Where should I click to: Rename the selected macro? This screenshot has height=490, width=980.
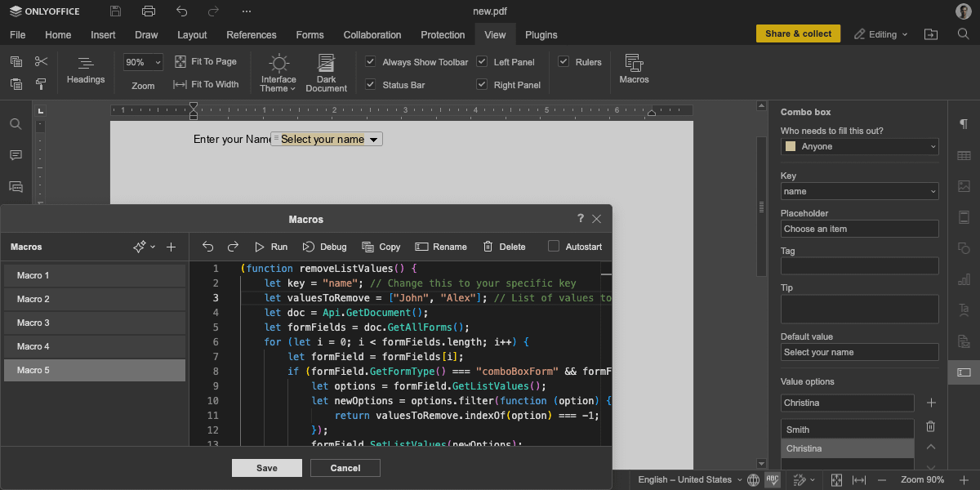(441, 247)
